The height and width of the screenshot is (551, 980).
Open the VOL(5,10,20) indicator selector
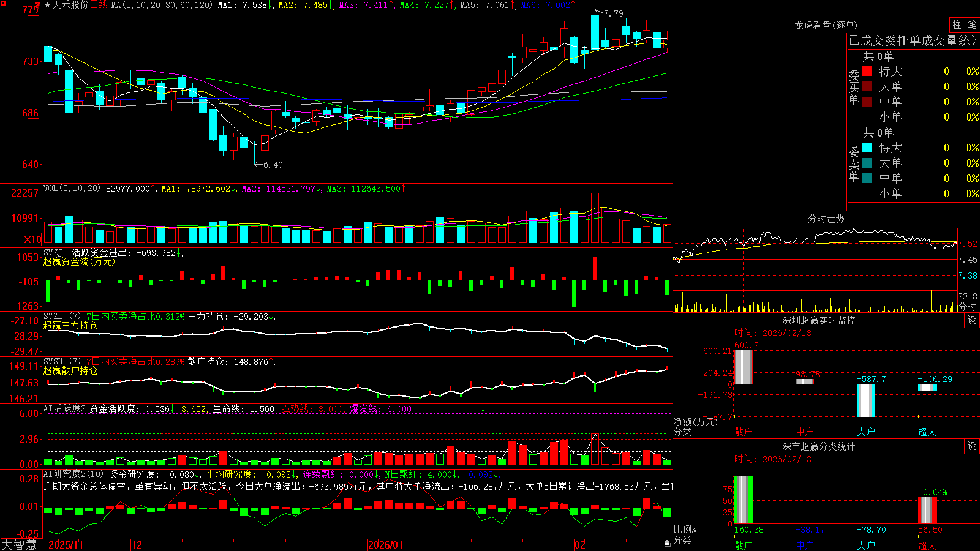coord(72,189)
